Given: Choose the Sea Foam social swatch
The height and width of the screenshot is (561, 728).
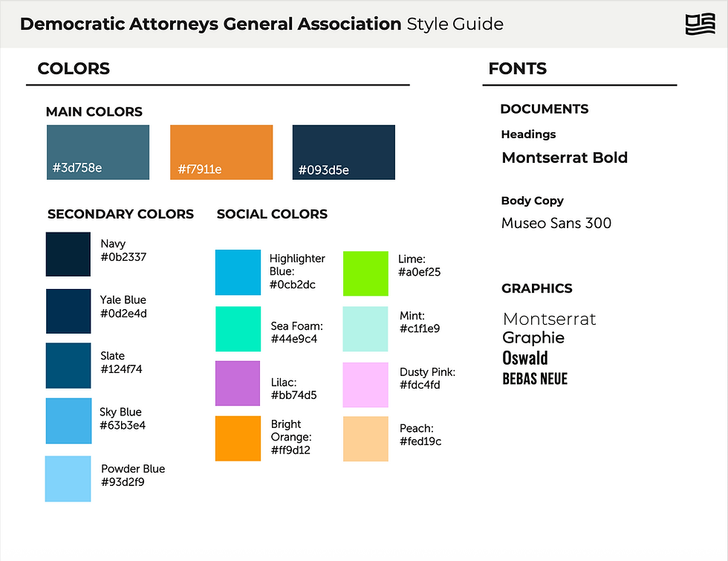Looking at the screenshot, I should [x=238, y=328].
